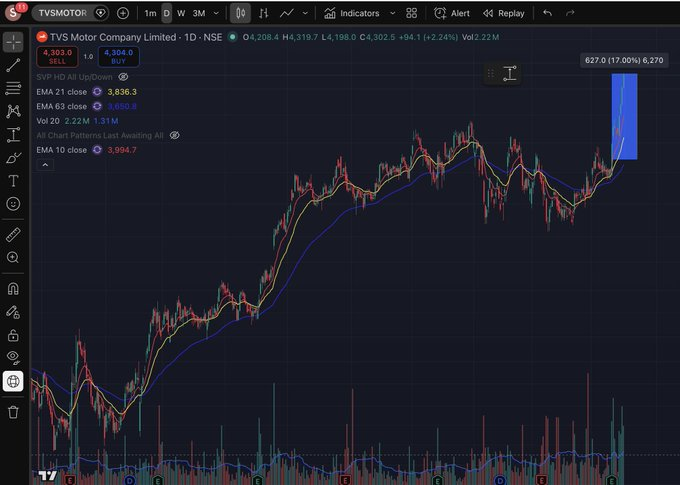Switch to 1m timeframe
Screen dimensions: 680x485
150,13
